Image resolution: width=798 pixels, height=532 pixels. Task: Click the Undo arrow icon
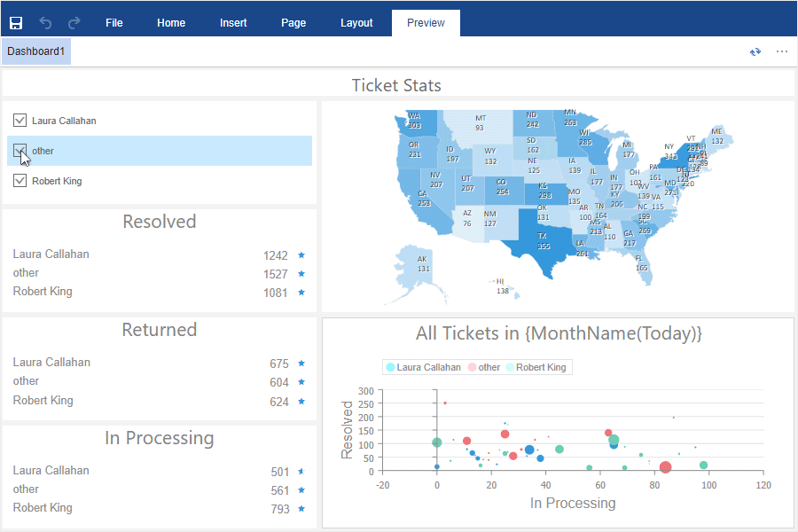45,23
